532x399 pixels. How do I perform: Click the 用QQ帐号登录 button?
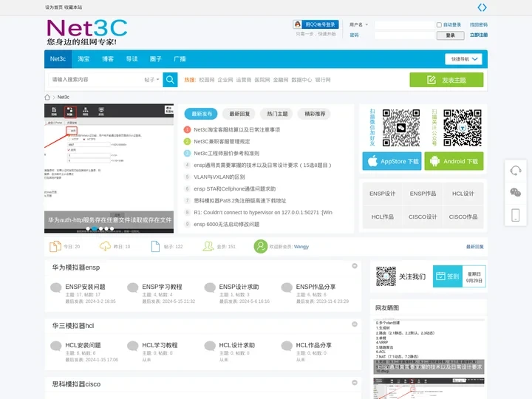[316, 24]
